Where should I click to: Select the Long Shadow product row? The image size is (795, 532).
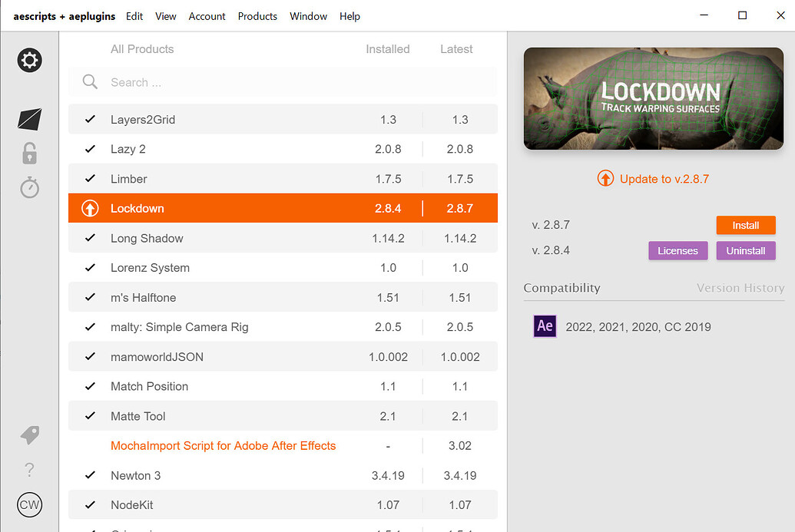click(283, 238)
